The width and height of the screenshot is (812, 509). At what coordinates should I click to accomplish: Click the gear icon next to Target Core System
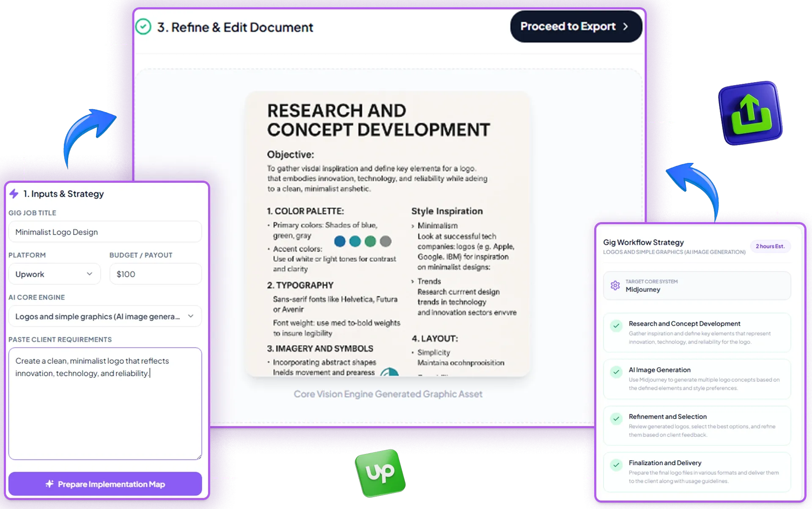(x=615, y=286)
